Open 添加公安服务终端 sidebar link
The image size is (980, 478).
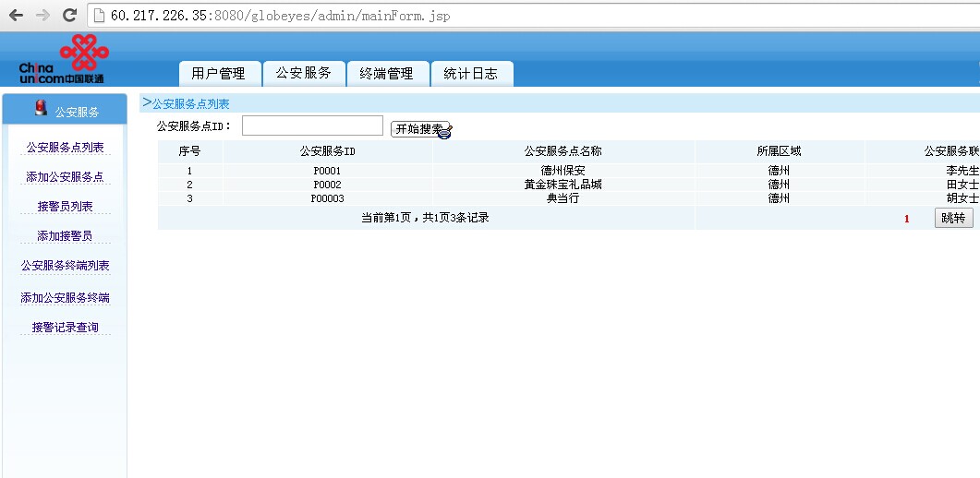tap(65, 298)
